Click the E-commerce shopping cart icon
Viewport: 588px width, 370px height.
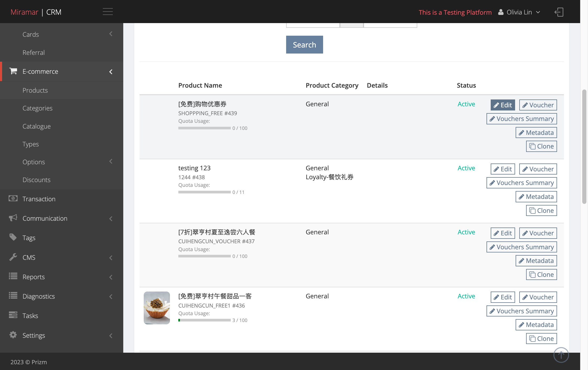point(13,71)
